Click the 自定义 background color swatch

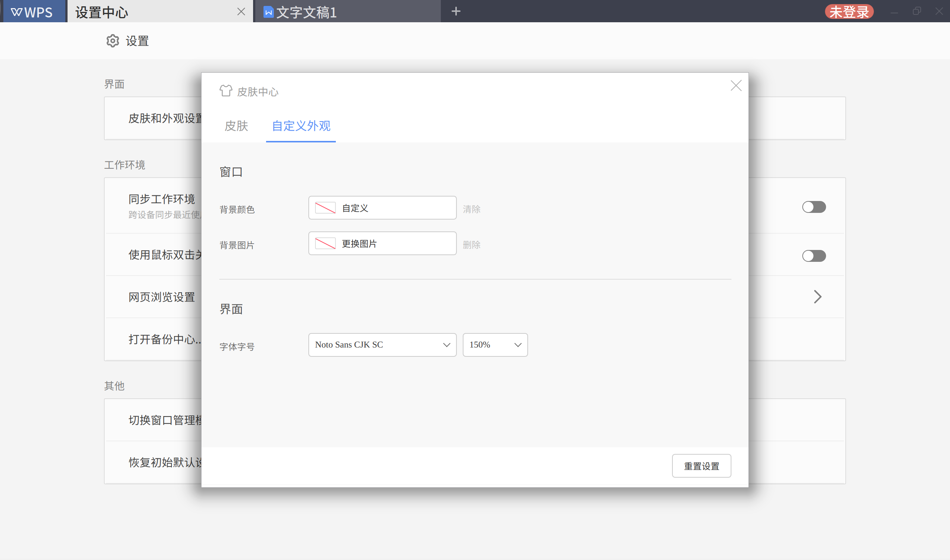coord(325,208)
